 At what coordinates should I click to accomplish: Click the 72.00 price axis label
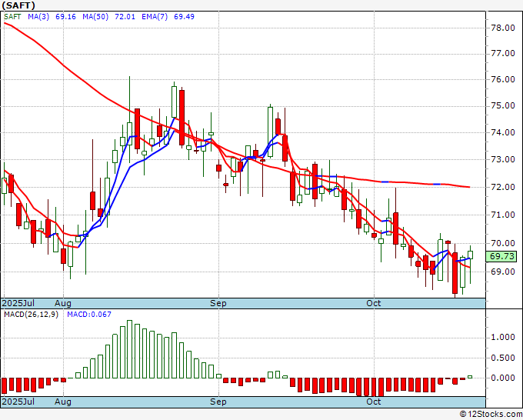click(x=503, y=187)
